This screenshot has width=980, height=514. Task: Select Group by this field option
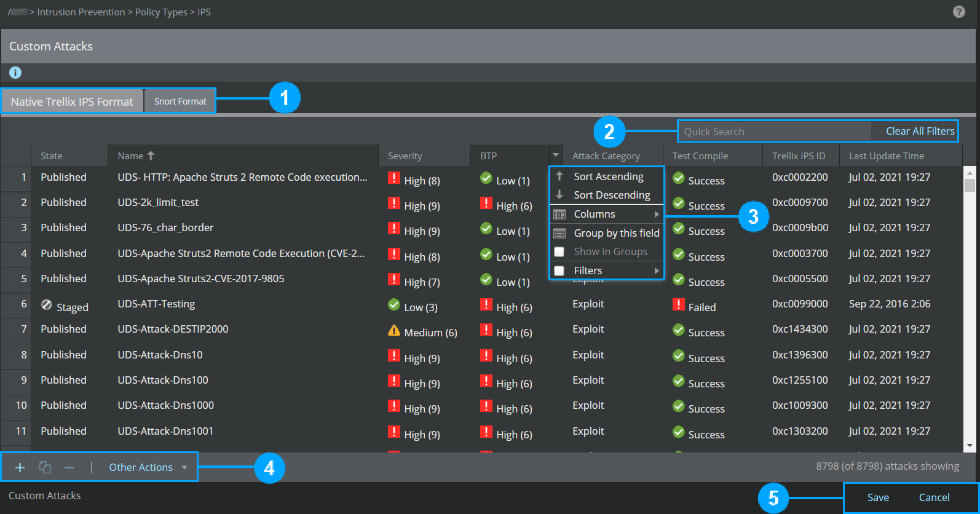click(617, 233)
